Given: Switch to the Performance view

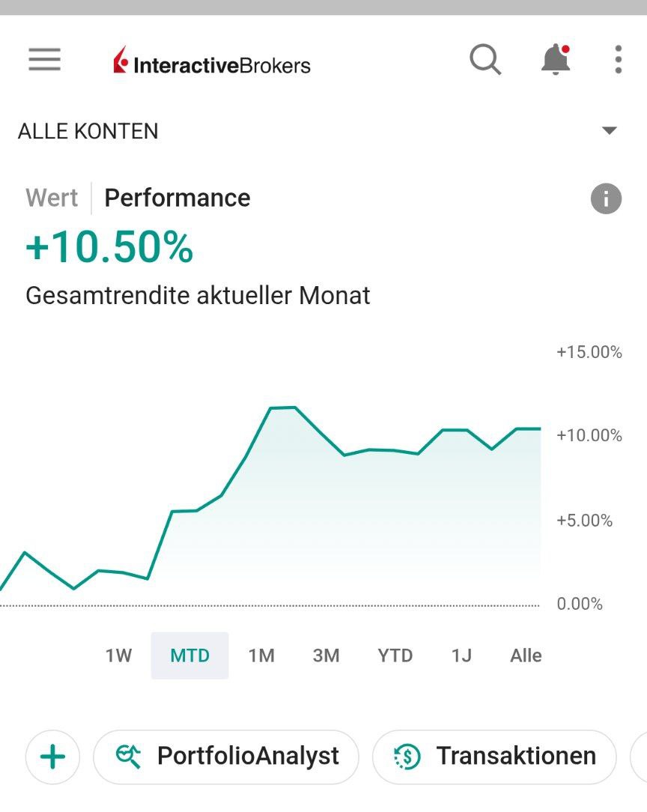Looking at the screenshot, I should [x=177, y=198].
